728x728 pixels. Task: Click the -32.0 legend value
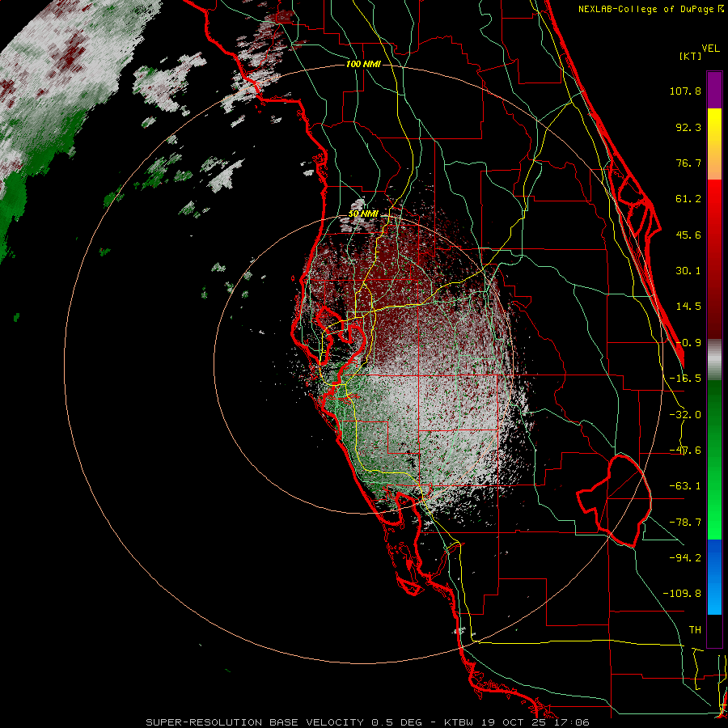pyautogui.click(x=685, y=415)
